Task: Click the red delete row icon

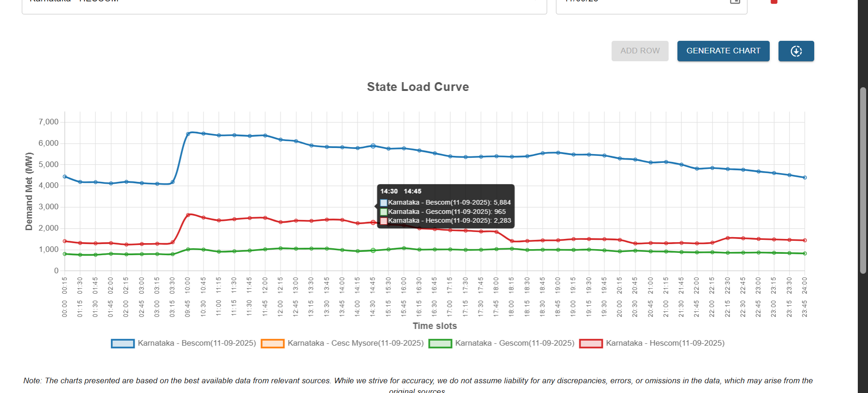Action: tap(773, 2)
